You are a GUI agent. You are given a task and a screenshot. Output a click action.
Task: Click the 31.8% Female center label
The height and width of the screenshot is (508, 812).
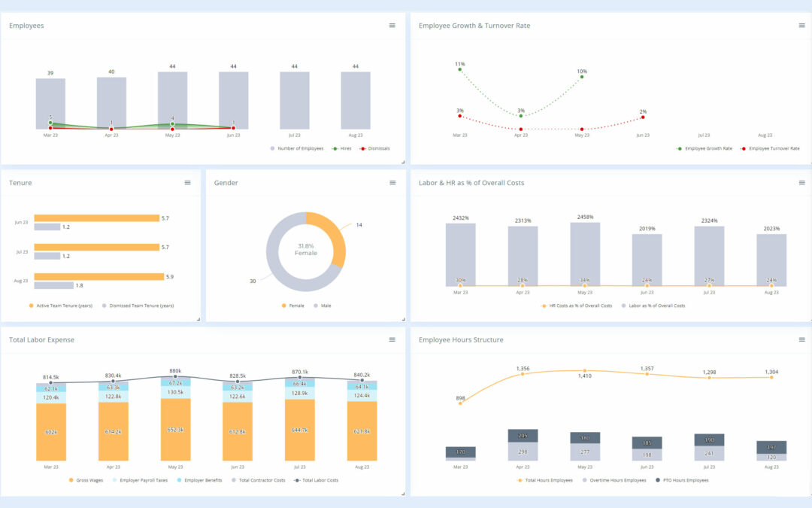click(x=306, y=249)
